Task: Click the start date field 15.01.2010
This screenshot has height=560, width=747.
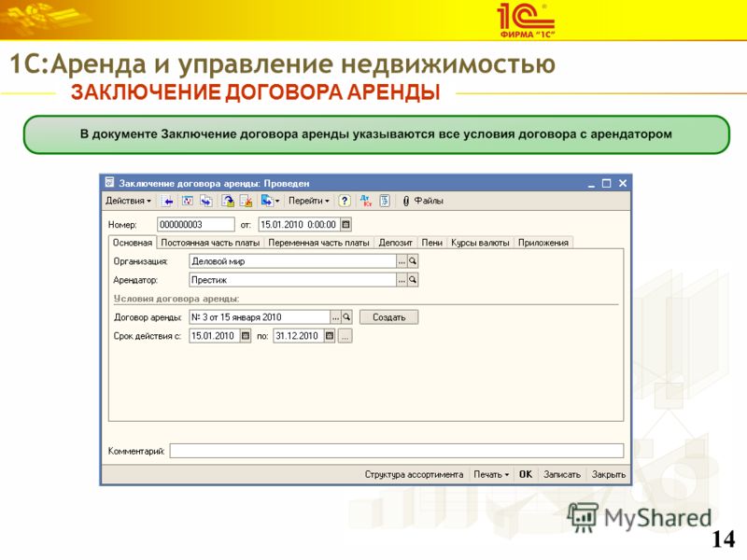Action: (x=215, y=336)
